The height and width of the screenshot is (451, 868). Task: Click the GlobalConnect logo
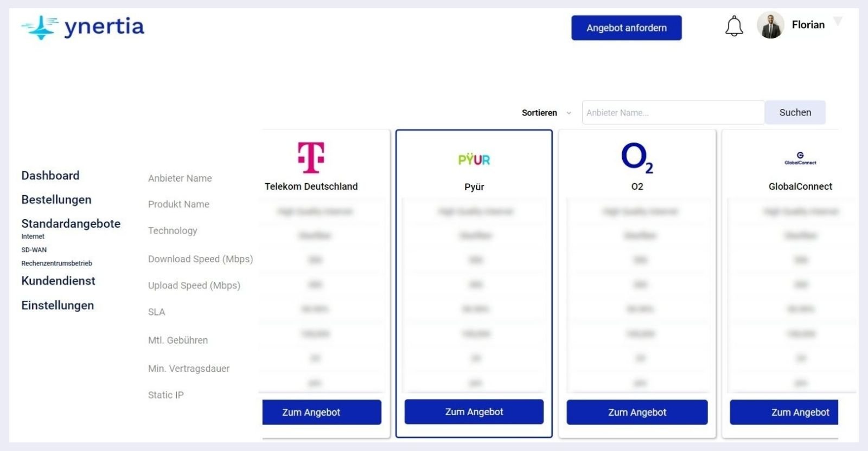(x=800, y=158)
